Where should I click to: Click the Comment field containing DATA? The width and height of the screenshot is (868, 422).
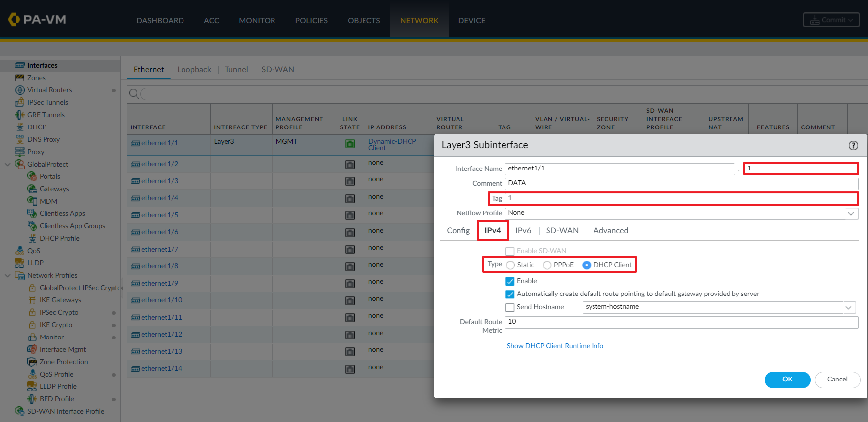point(681,183)
